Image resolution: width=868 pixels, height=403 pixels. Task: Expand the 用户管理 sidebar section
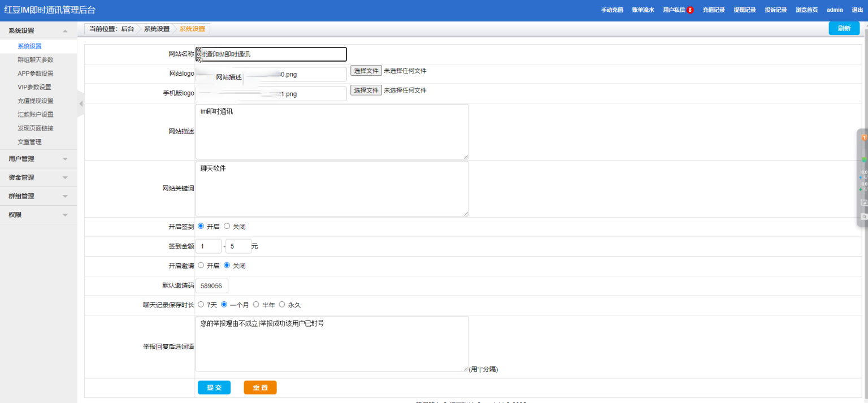point(38,159)
